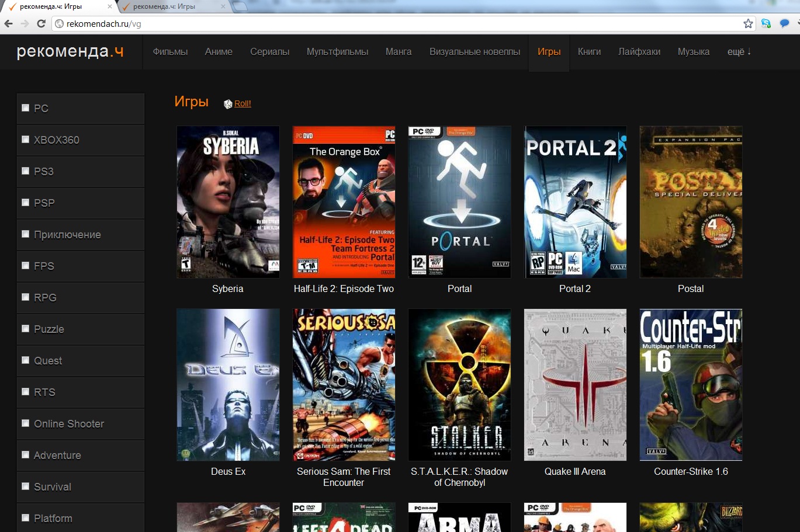
Task: Select the Игры navigation item
Action: point(549,52)
